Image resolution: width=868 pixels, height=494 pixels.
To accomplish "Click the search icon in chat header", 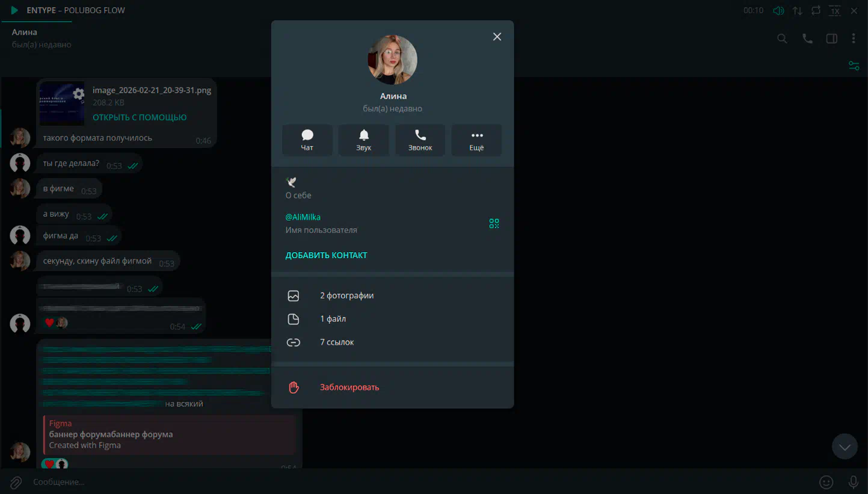I will point(782,39).
